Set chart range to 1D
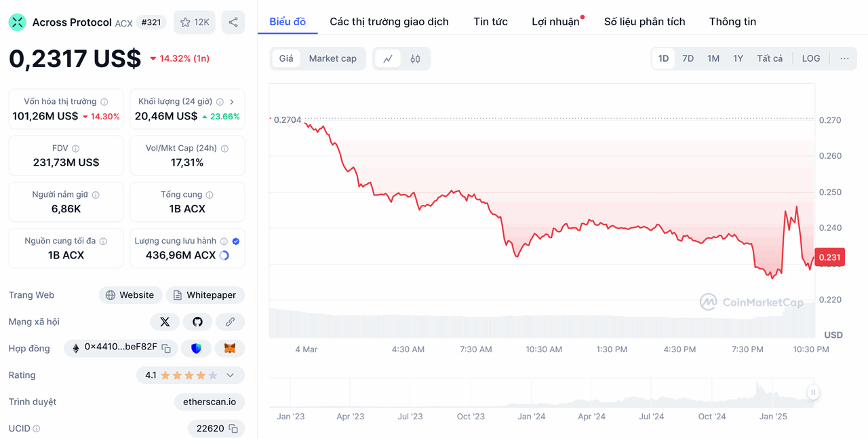 pyautogui.click(x=663, y=58)
